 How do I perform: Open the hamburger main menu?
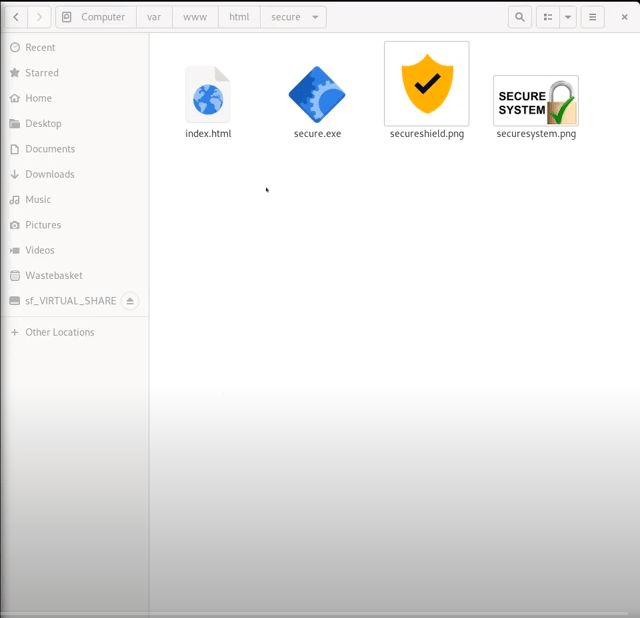(x=593, y=17)
